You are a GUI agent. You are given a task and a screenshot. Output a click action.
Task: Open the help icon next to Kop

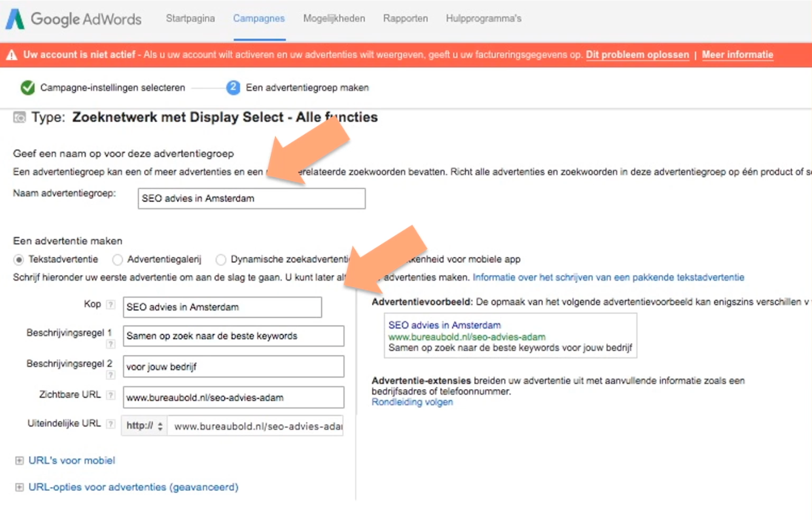click(110, 305)
